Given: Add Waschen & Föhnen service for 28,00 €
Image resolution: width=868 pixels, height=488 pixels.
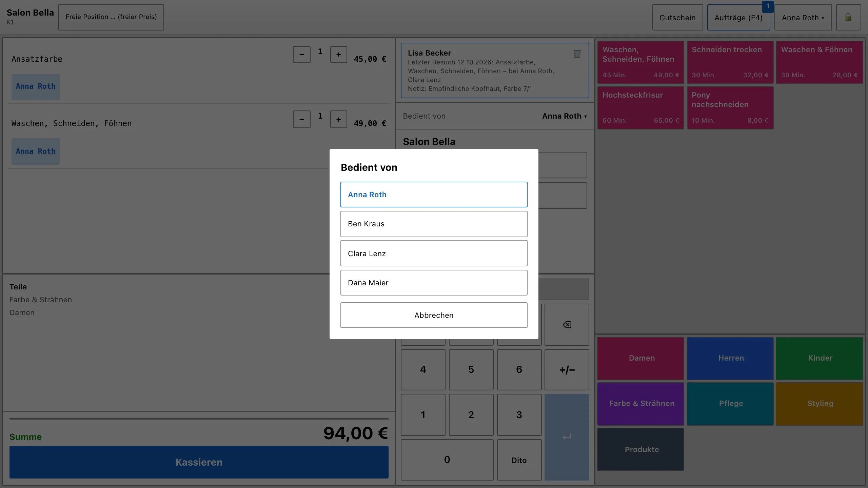Looking at the screenshot, I should pyautogui.click(x=820, y=62).
